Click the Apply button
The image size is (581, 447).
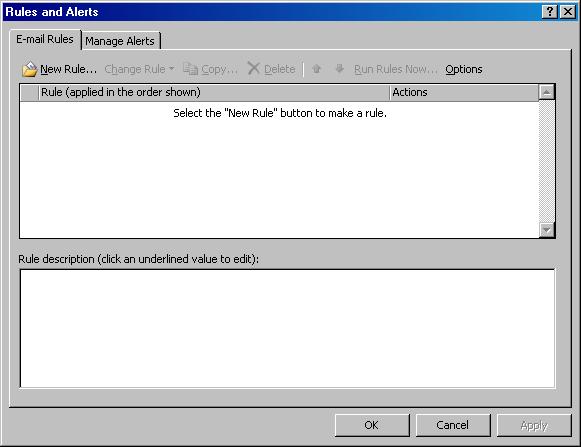click(x=534, y=425)
